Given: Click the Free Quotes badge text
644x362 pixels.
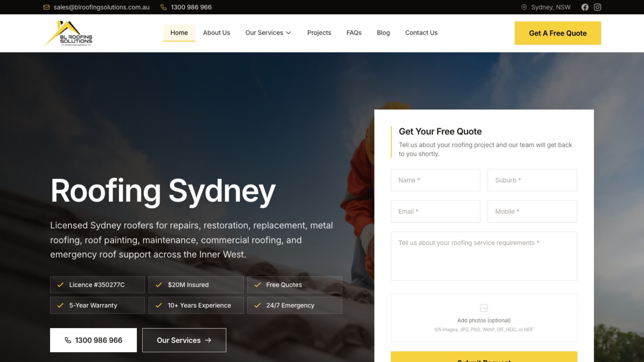Looking at the screenshot, I should coord(284,285).
